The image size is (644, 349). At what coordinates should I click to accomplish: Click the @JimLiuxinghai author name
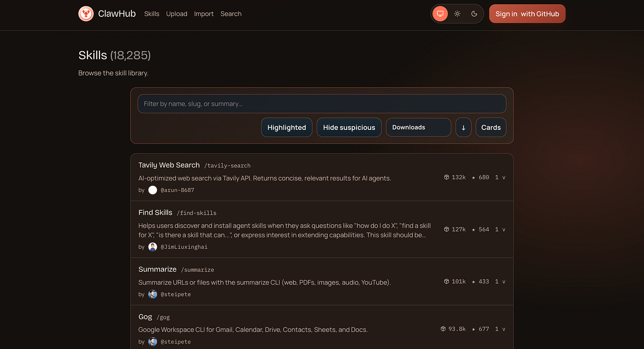click(184, 247)
